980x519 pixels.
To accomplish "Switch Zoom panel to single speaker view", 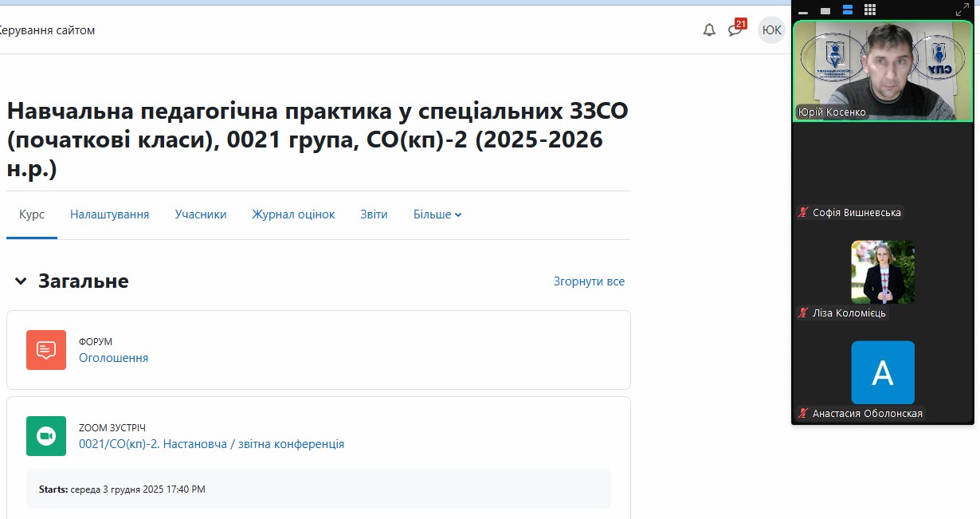I will pyautogui.click(x=825, y=10).
